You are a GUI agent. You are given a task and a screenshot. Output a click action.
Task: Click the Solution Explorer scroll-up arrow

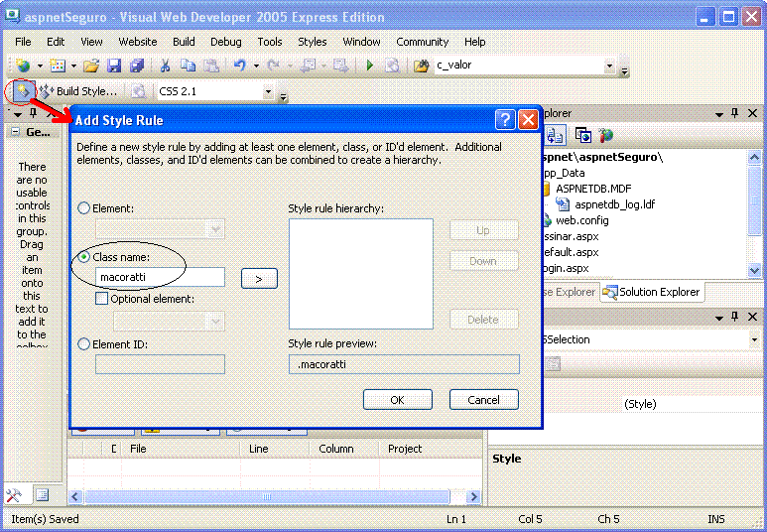pos(754,158)
